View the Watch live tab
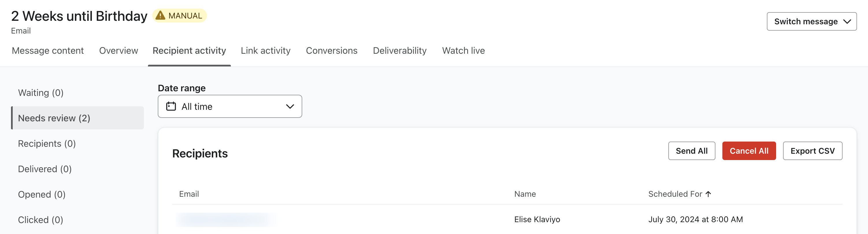868x234 pixels. pyautogui.click(x=463, y=51)
